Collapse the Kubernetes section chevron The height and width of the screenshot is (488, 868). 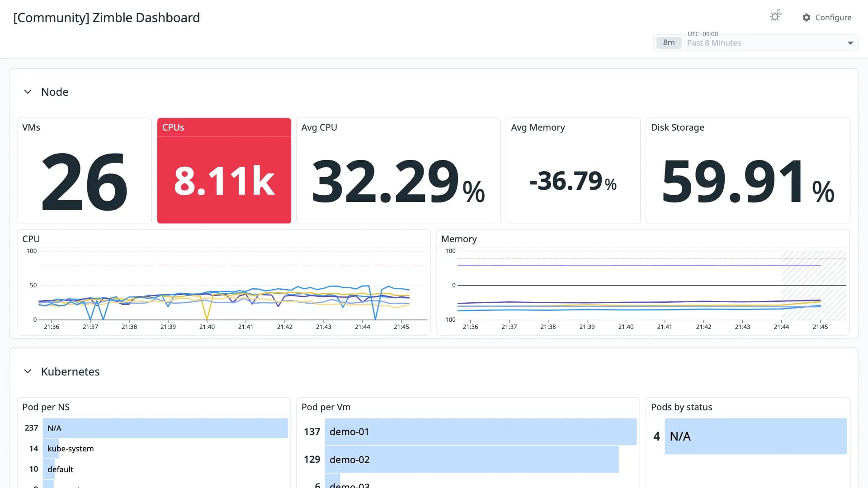(28, 371)
